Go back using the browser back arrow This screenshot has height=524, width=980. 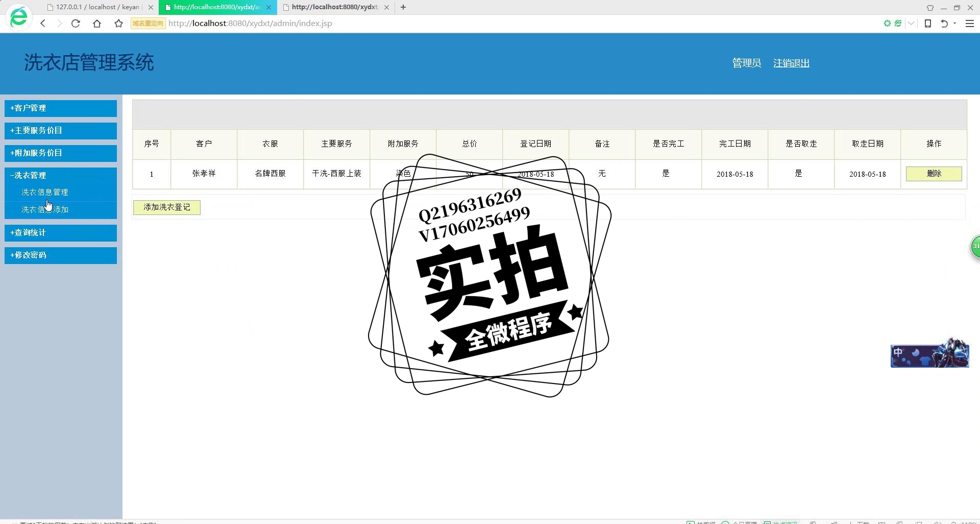(43, 23)
